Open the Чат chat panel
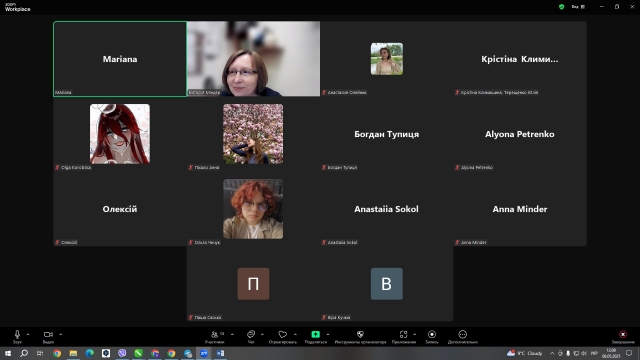Image resolution: width=640 pixels, height=360 pixels. coord(251,337)
